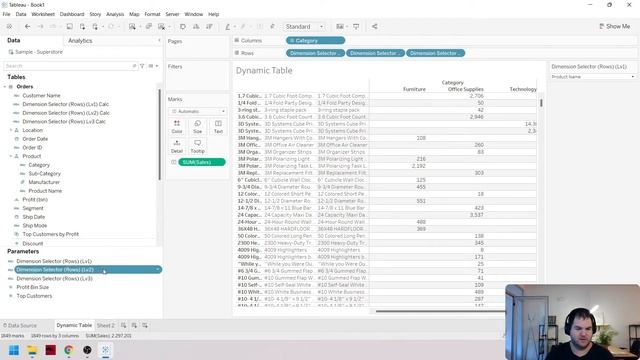The image size is (640, 360).
Task: Click the Save workbook icon
Action: [69, 27]
